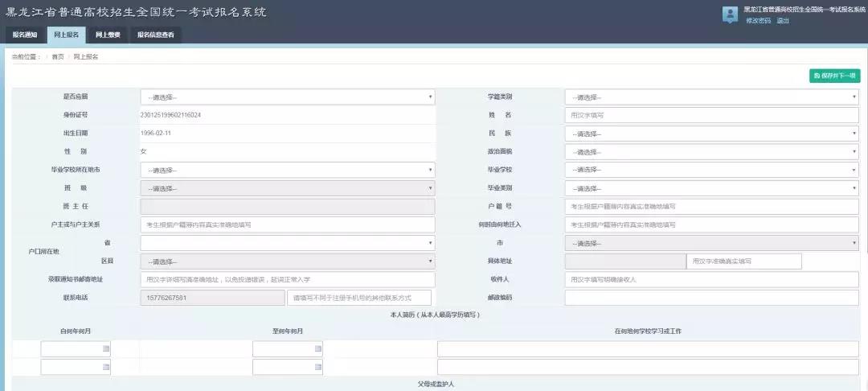Focus the 姓名 input field
Viewport: 868px width, 391px height.
[711, 115]
